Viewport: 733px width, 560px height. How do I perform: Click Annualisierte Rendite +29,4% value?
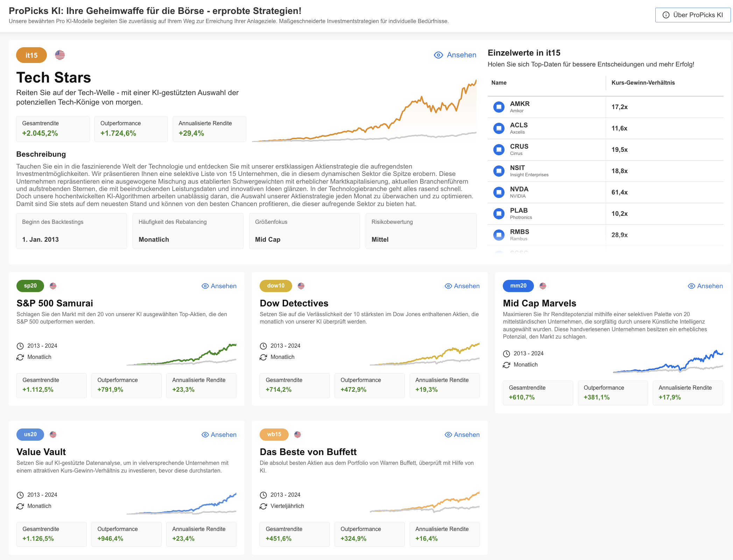click(191, 133)
